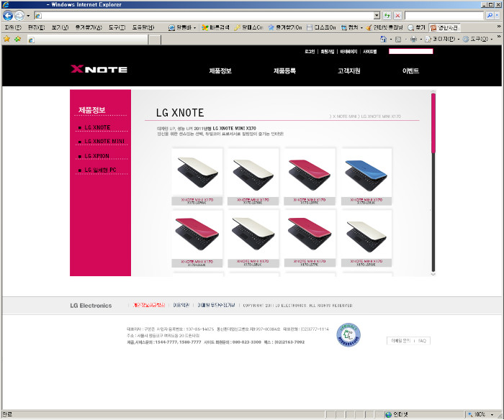Refresh the page with the green arrows icon
Image resolution: width=504 pixels, height=420 pixels.
(x=387, y=15)
